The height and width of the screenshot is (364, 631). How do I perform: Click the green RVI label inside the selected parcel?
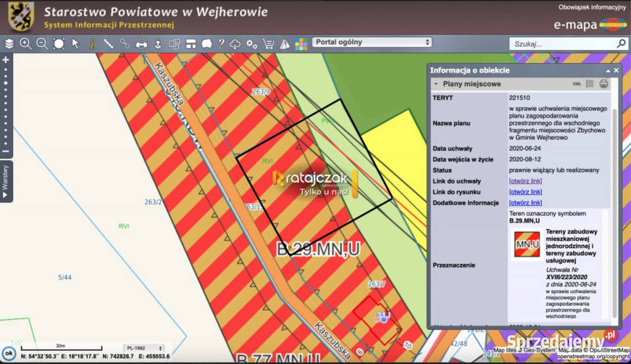tap(268, 161)
